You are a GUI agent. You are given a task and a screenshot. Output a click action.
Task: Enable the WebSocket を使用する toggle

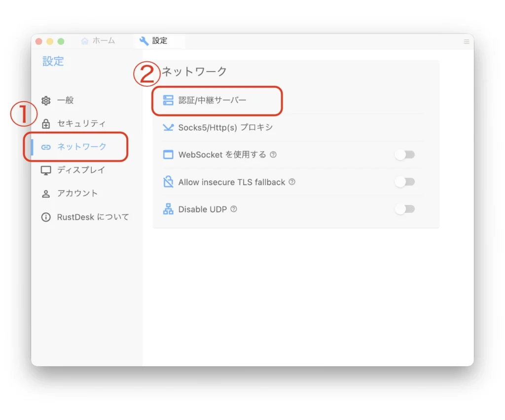405,155
